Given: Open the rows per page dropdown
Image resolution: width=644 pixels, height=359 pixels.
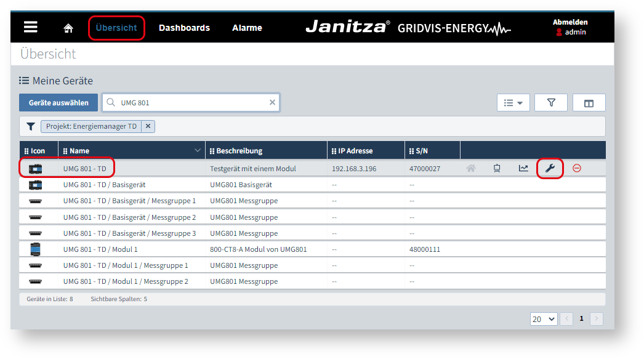Looking at the screenshot, I should tap(544, 319).
